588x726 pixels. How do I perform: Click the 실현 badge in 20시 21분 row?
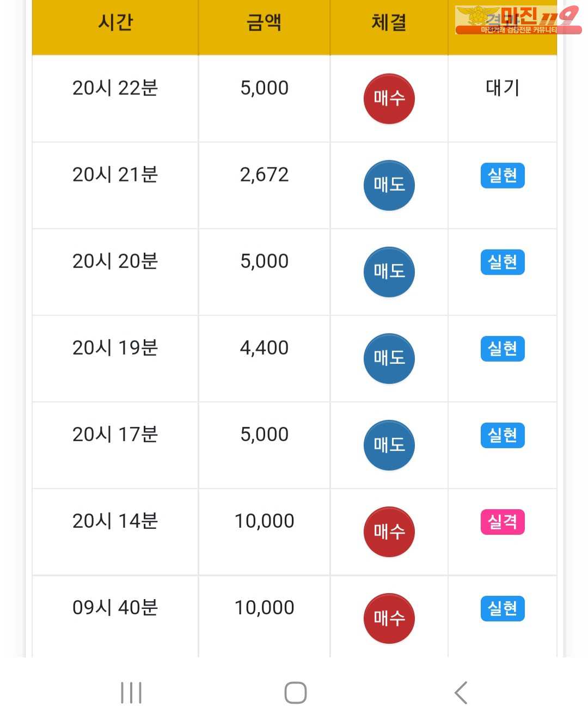coord(503,175)
